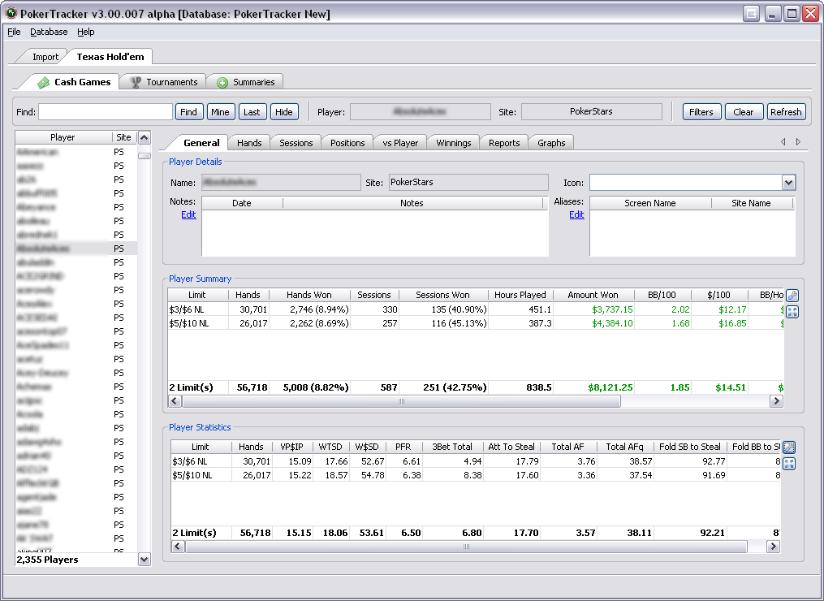This screenshot has width=826, height=602.
Task: Open the Help menu
Action: click(x=86, y=32)
